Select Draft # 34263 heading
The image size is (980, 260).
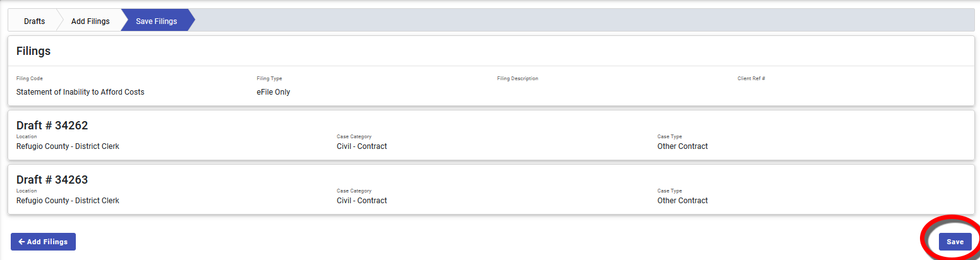click(52, 180)
